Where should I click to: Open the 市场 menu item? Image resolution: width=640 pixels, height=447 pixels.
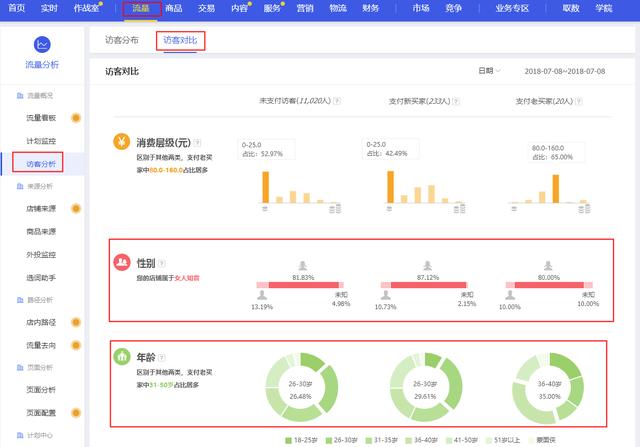pos(421,8)
